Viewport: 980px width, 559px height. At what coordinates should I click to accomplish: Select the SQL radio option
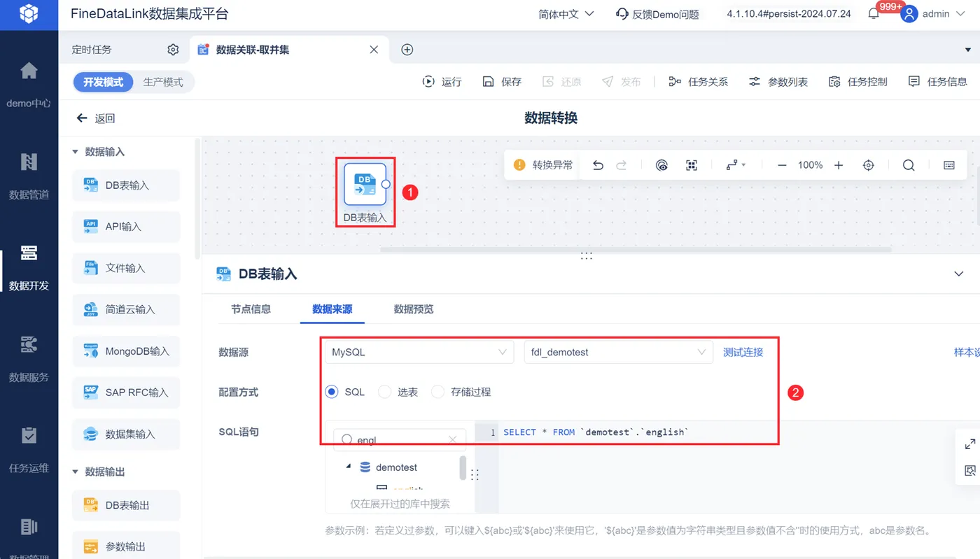[332, 392]
